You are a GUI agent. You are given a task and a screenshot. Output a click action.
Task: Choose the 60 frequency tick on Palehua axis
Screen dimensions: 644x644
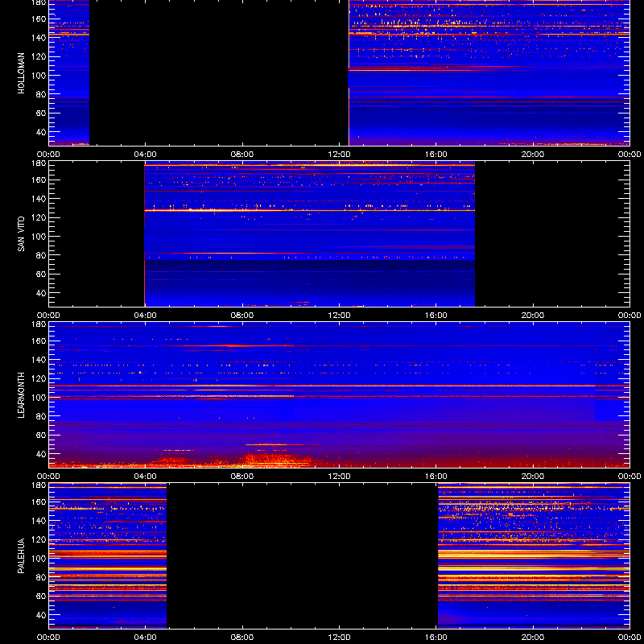click(43, 597)
